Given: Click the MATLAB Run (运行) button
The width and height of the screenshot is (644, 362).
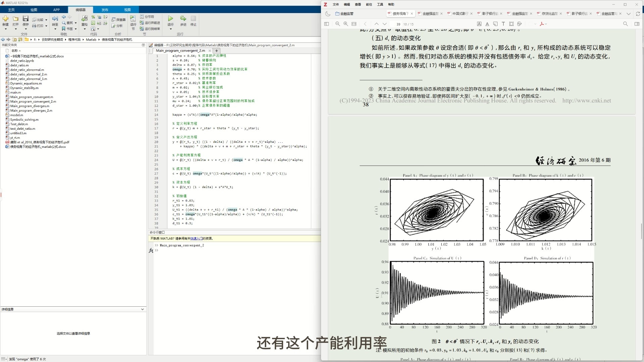Looking at the screenshot, I should tap(170, 19).
